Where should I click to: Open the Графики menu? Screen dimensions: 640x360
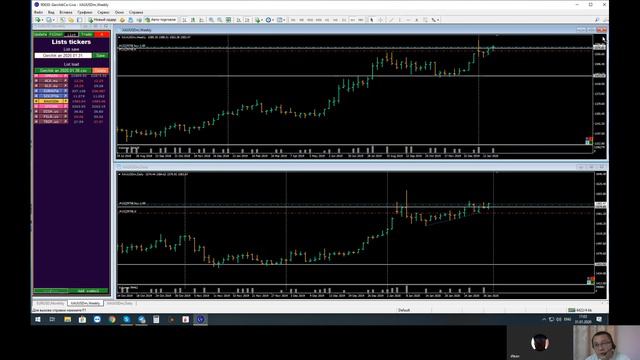coord(84,12)
